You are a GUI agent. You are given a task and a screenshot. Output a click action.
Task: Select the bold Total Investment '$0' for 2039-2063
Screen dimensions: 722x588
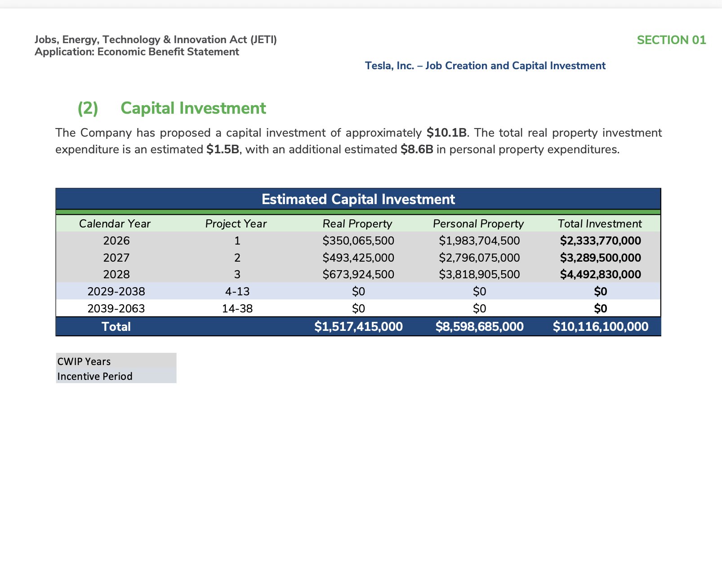[x=601, y=309]
